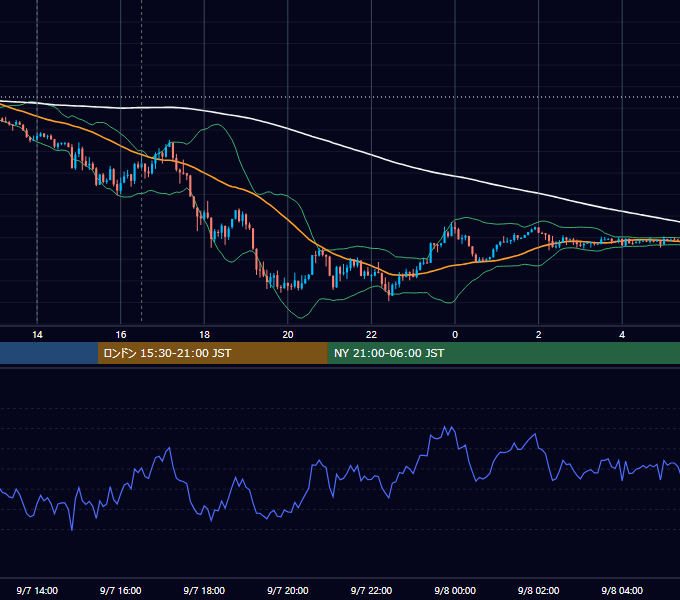Select the blue session bar before London

pos(49,353)
